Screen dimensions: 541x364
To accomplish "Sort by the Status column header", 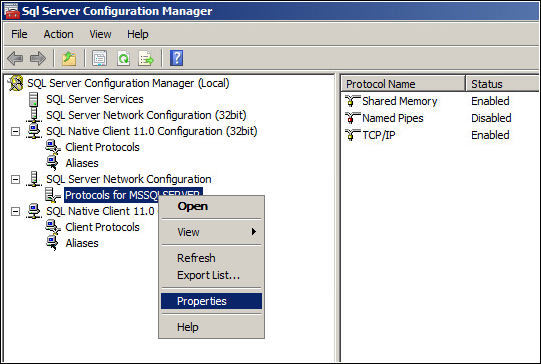I will pos(502,84).
